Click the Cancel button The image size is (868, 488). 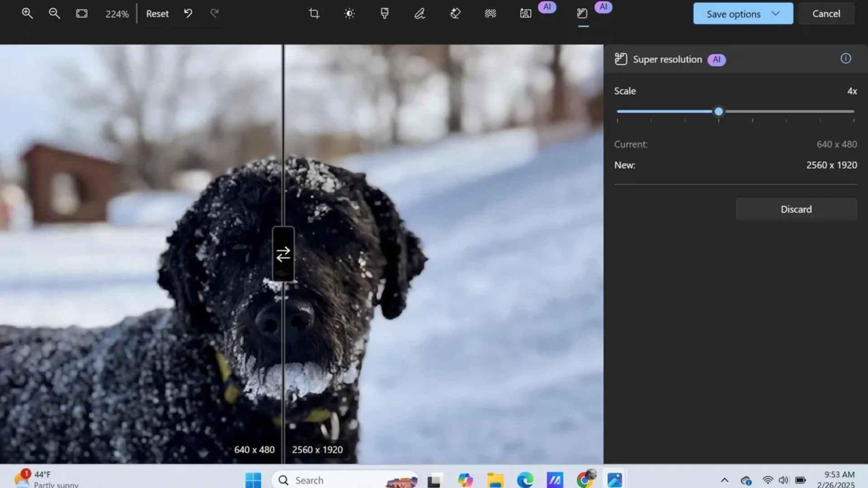point(826,14)
